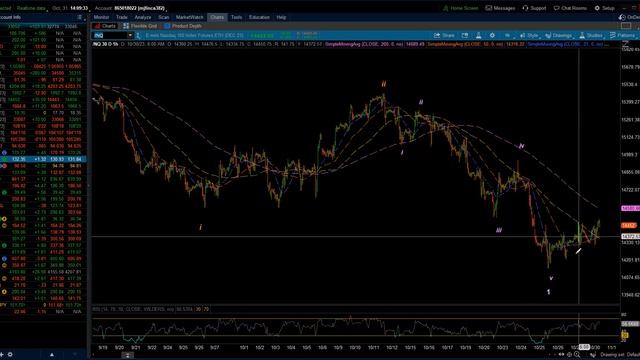Click the gear icon at bottom left
Image resolution: width=640 pixels, height=360 pixels.
(10, 355)
